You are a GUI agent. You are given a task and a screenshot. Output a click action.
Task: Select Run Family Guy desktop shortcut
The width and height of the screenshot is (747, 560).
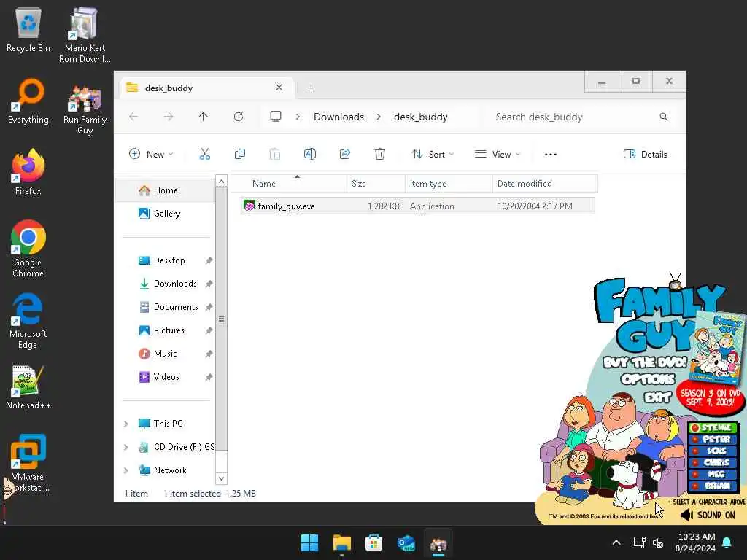click(85, 109)
